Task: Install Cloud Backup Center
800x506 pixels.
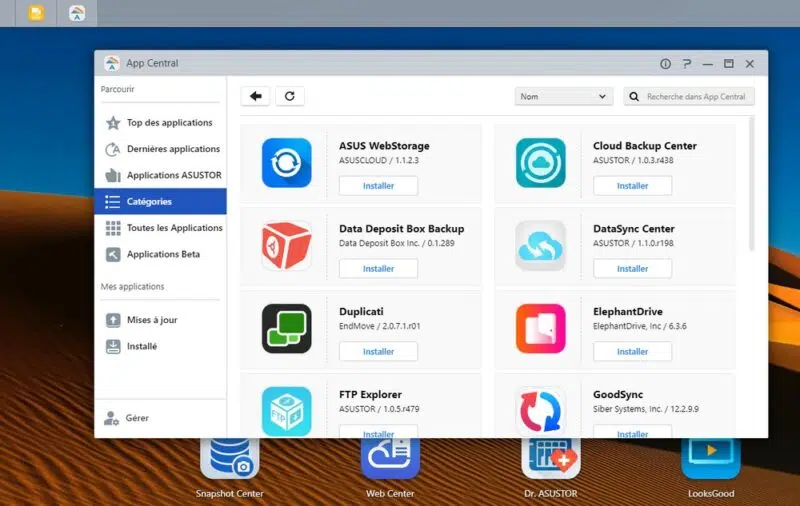Action: [x=633, y=186]
